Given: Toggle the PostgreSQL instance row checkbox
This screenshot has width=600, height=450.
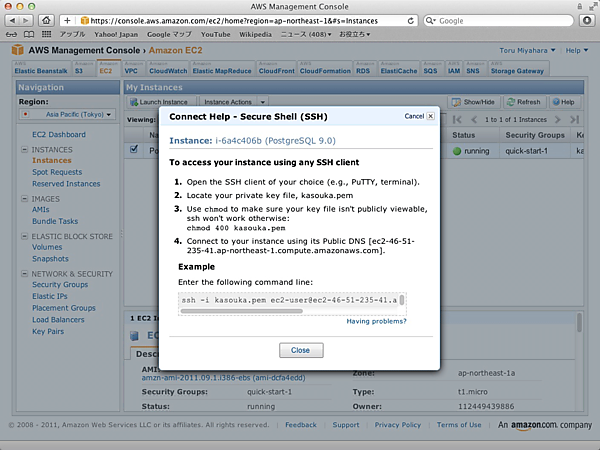Looking at the screenshot, I should coord(134,149).
